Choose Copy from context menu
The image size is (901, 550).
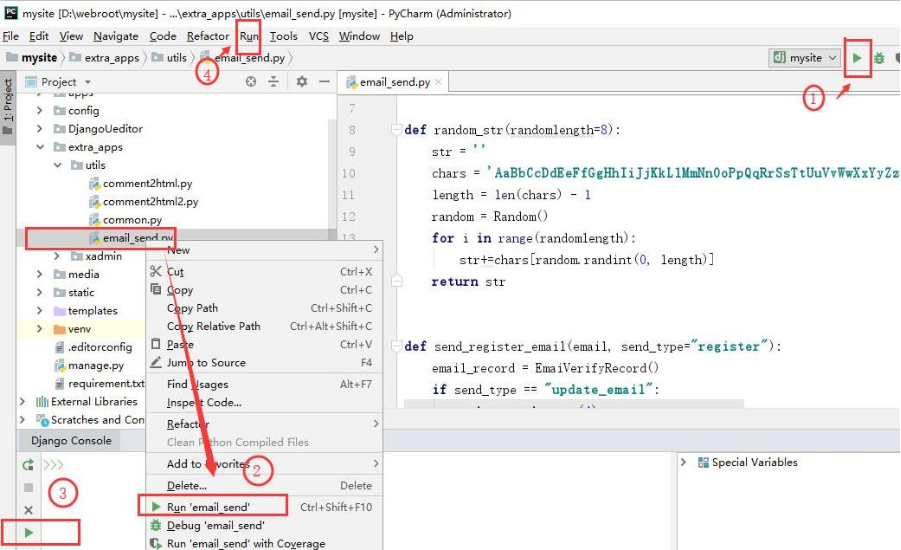[x=264, y=290]
